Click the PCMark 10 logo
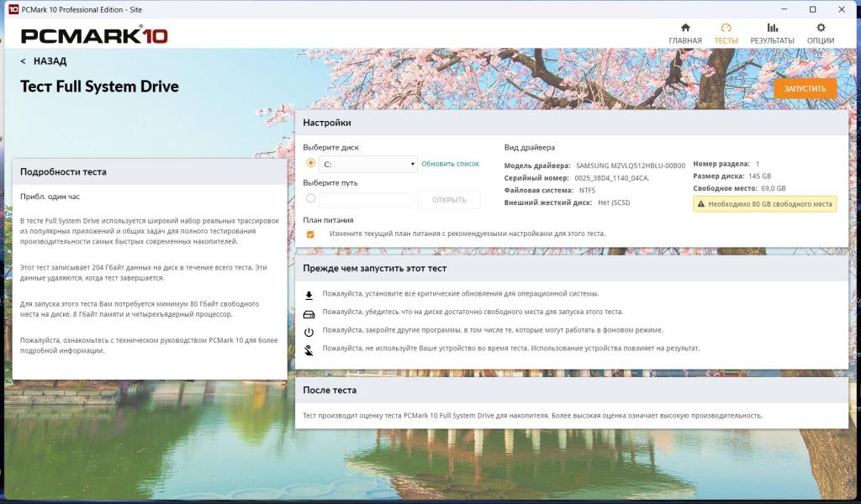 [x=94, y=36]
